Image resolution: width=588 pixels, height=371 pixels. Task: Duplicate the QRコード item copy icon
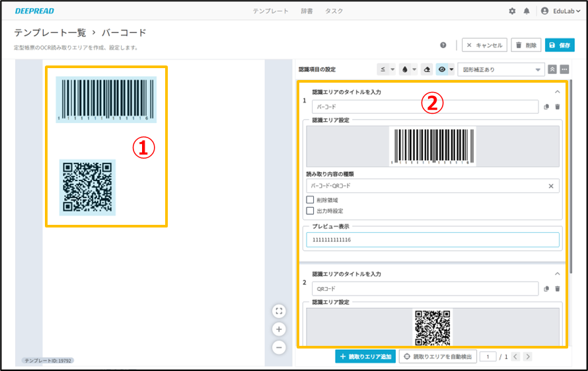[x=546, y=289]
